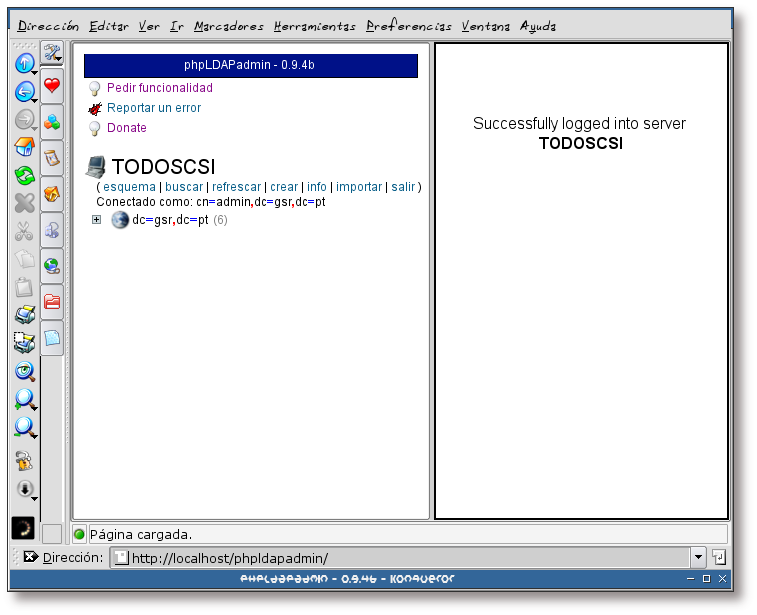Click the Find magnifier with eye icon
The width and height of the screenshot is (757, 615).
point(24,371)
